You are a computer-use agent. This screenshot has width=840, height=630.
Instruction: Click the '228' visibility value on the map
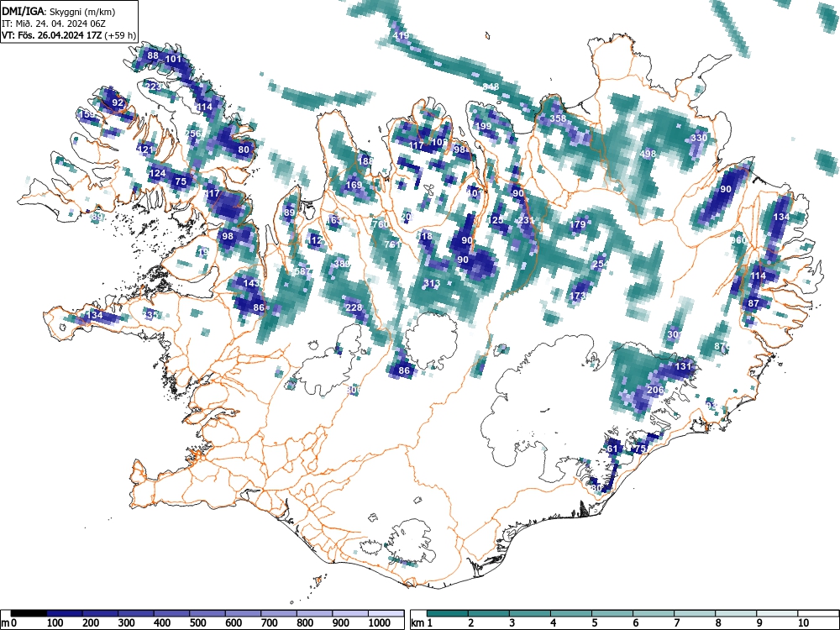354,307
